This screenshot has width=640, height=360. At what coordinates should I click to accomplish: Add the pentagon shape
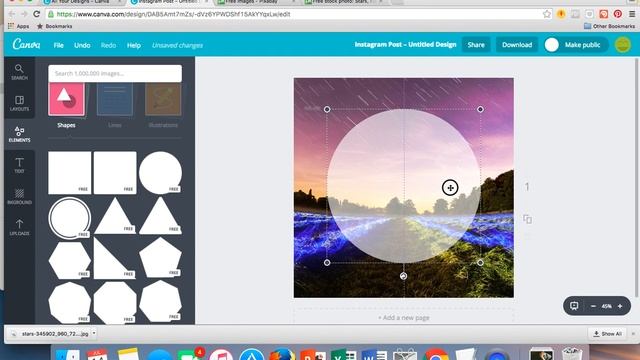coord(160,257)
